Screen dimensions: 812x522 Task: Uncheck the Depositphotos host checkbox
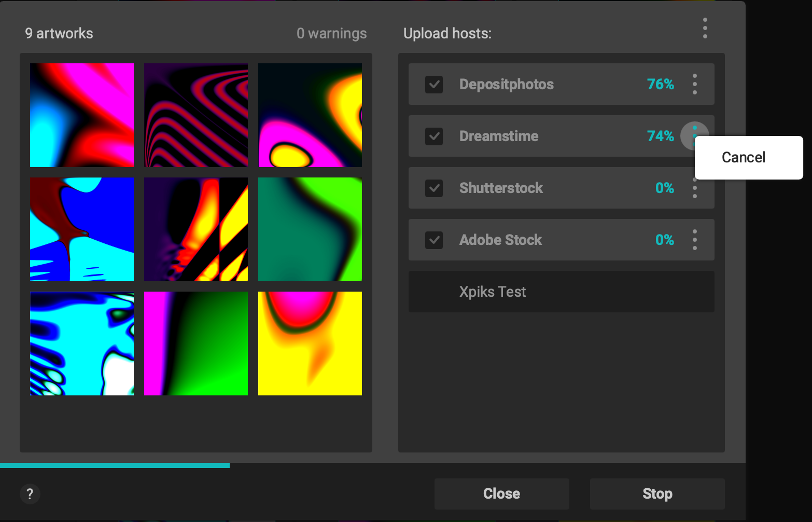click(x=434, y=84)
